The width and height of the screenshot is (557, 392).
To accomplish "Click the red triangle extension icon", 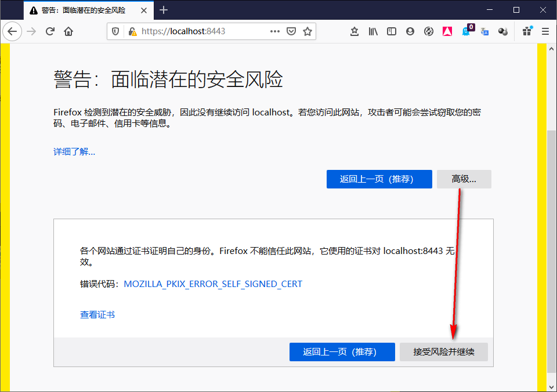I will (x=447, y=31).
